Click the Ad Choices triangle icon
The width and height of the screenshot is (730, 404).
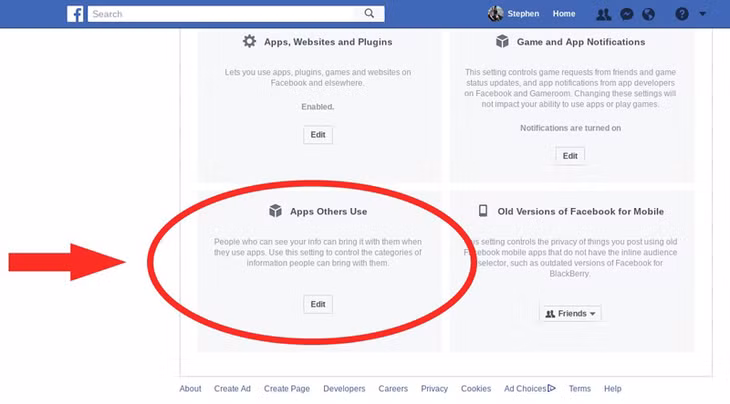coord(551,388)
